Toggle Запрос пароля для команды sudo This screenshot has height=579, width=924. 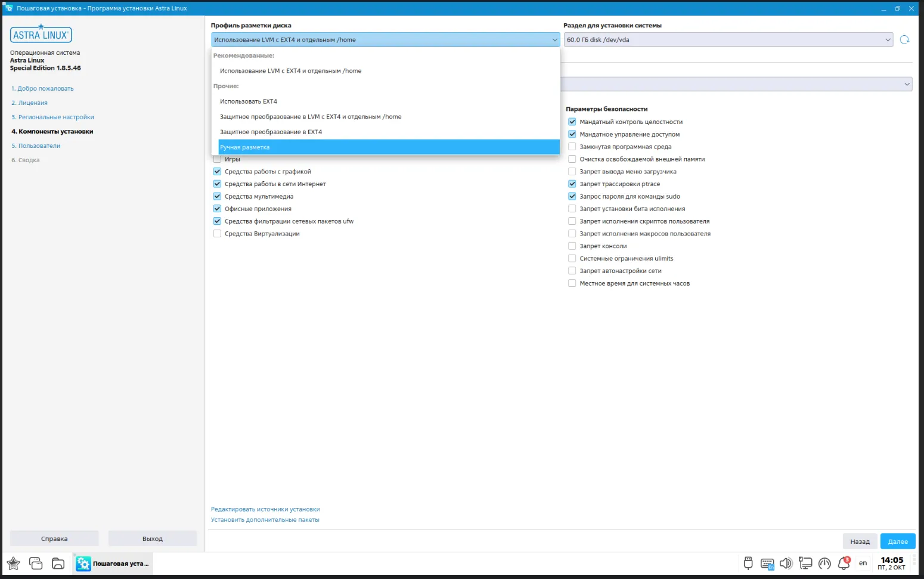[x=572, y=196]
